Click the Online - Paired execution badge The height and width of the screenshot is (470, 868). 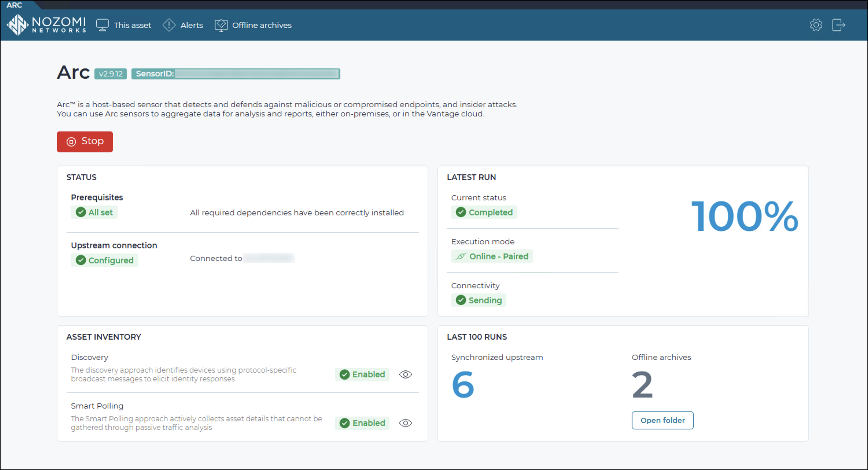(492, 256)
